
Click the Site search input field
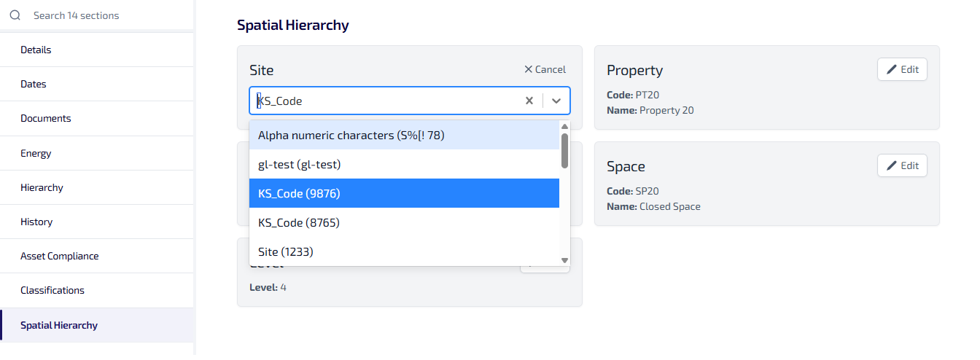click(386, 101)
